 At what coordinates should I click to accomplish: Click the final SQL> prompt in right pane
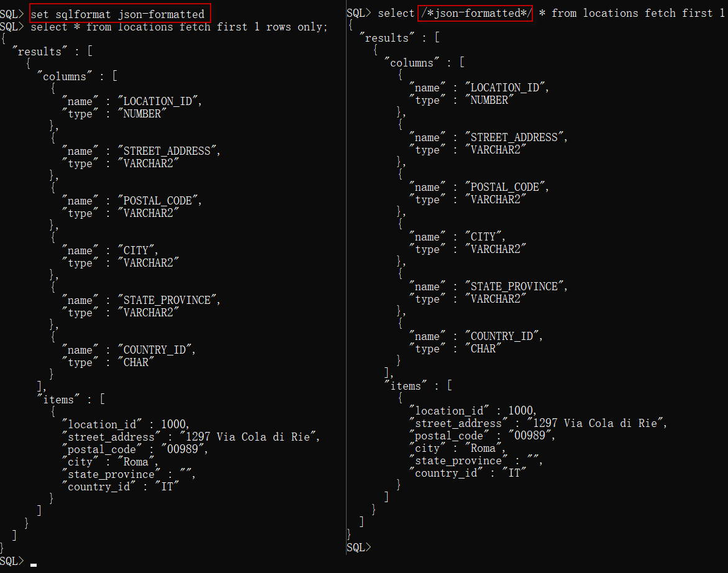[x=358, y=548]
